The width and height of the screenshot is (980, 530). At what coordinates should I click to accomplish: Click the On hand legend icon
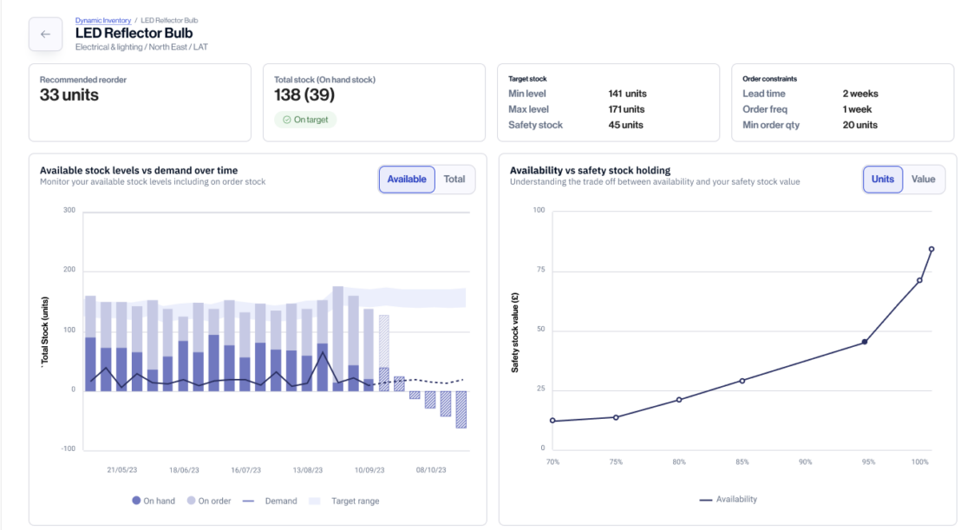[136, 501]
